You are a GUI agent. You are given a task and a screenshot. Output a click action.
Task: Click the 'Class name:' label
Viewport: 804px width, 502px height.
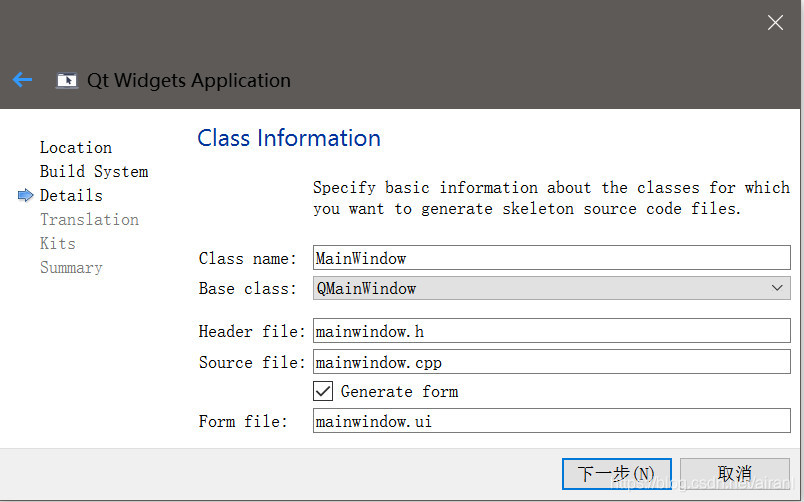click(x=248, y=258)
